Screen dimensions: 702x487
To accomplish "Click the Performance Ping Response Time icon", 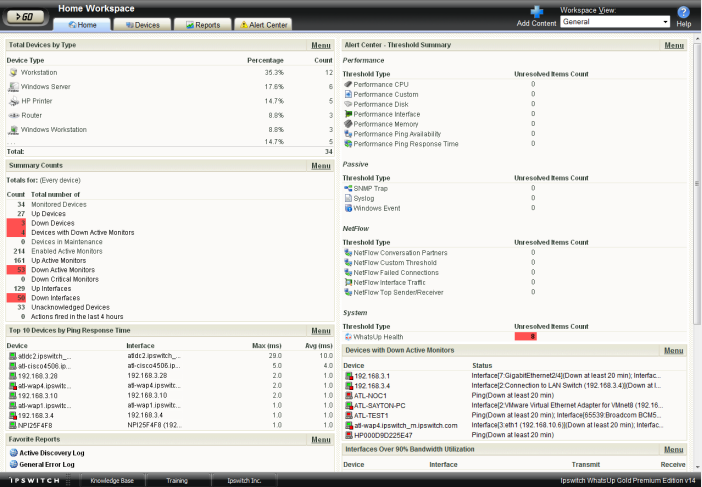I will pos(348,144).
